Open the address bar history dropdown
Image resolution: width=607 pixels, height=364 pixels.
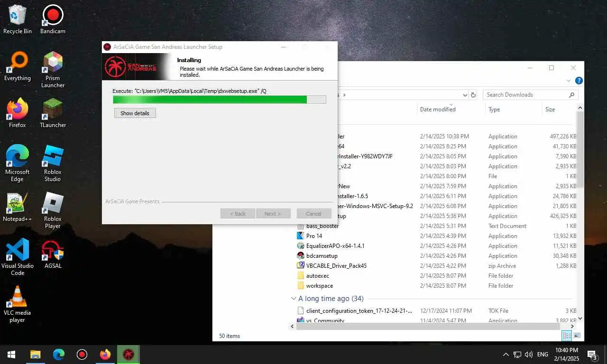tap(465, 95)
